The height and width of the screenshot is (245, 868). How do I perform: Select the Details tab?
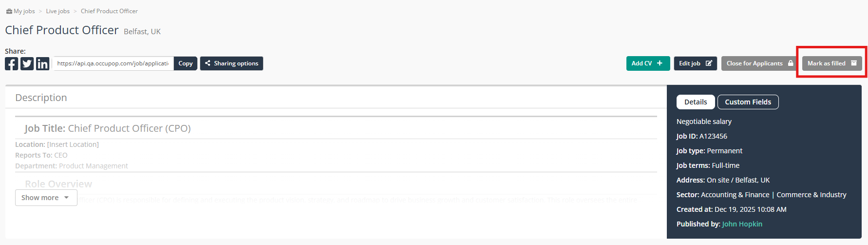pos(696,102)
